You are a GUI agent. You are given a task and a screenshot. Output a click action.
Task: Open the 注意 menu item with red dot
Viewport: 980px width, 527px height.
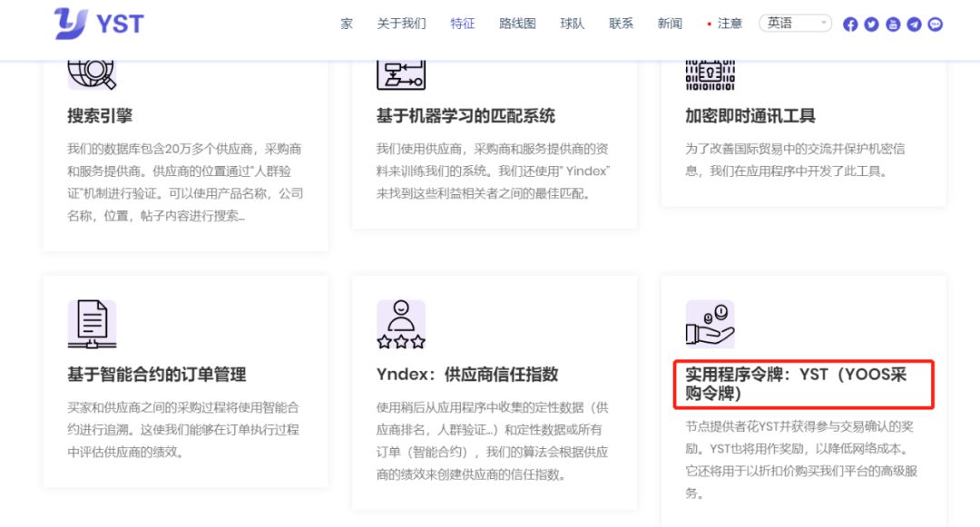click(725, 24)
